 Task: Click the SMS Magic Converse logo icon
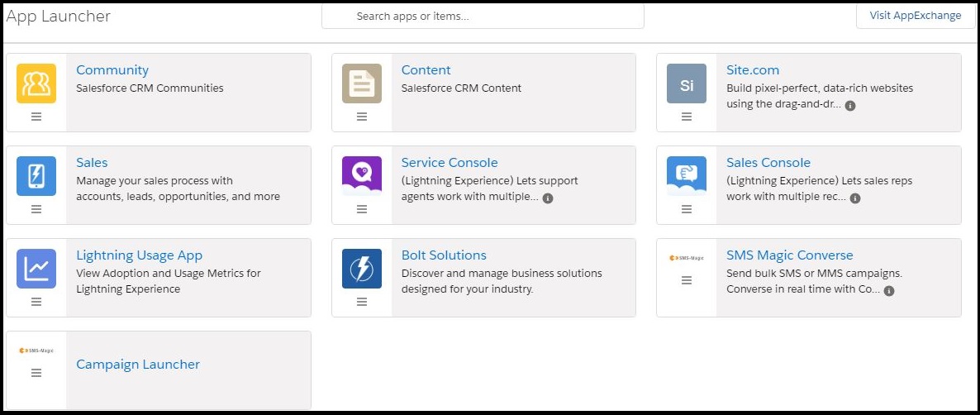[x=687, y=257]
